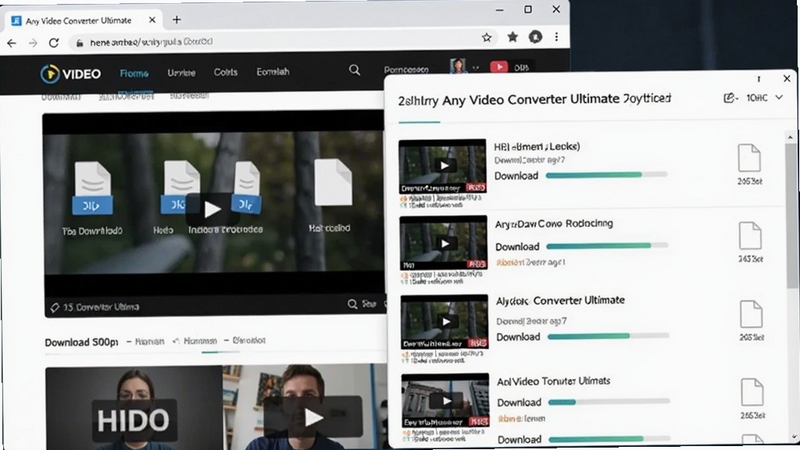Click the Converter Ultimate item title

coord(560,301)
